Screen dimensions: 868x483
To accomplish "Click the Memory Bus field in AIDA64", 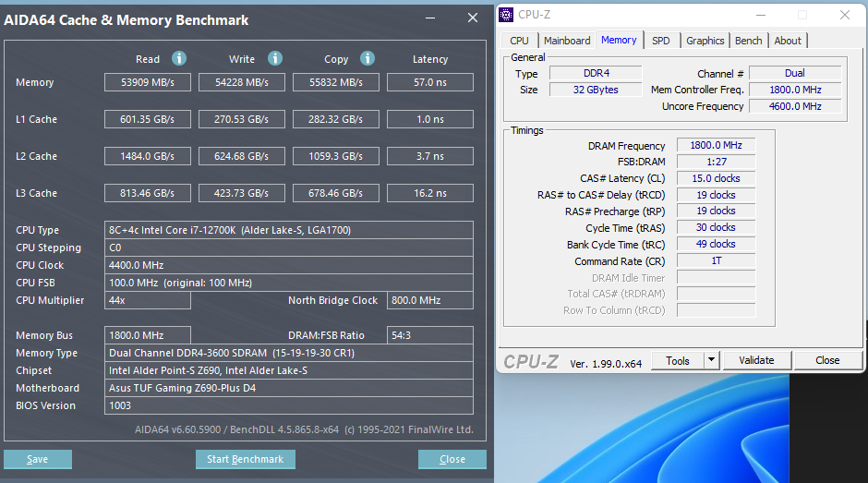I will point(148,335).
